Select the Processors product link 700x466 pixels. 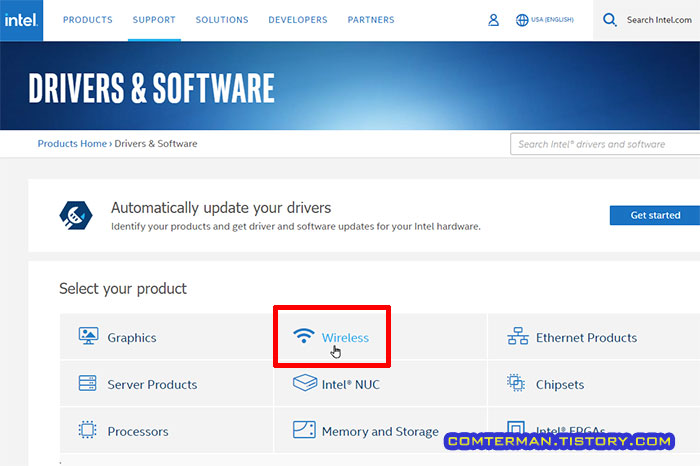(x=138, y=432)
